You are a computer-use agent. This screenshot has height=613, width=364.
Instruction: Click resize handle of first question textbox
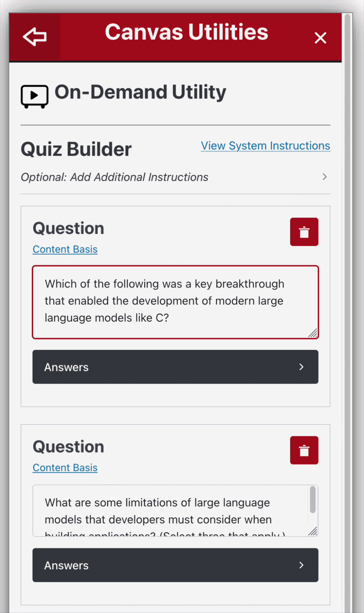(313, 333)
